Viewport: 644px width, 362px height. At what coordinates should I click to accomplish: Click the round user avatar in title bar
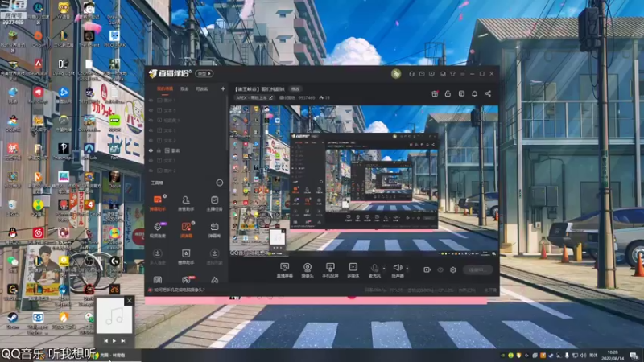(396, 74)
